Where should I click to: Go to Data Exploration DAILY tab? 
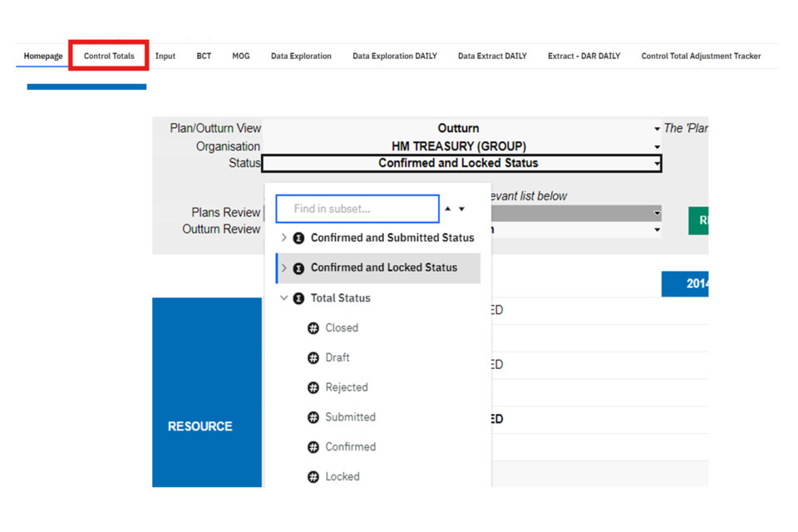click(x=394, y=56)
